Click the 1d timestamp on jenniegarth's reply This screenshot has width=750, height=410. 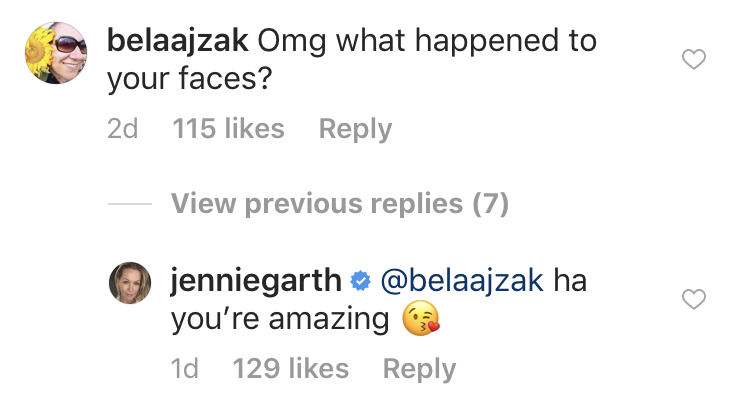(x=185, y=369)
